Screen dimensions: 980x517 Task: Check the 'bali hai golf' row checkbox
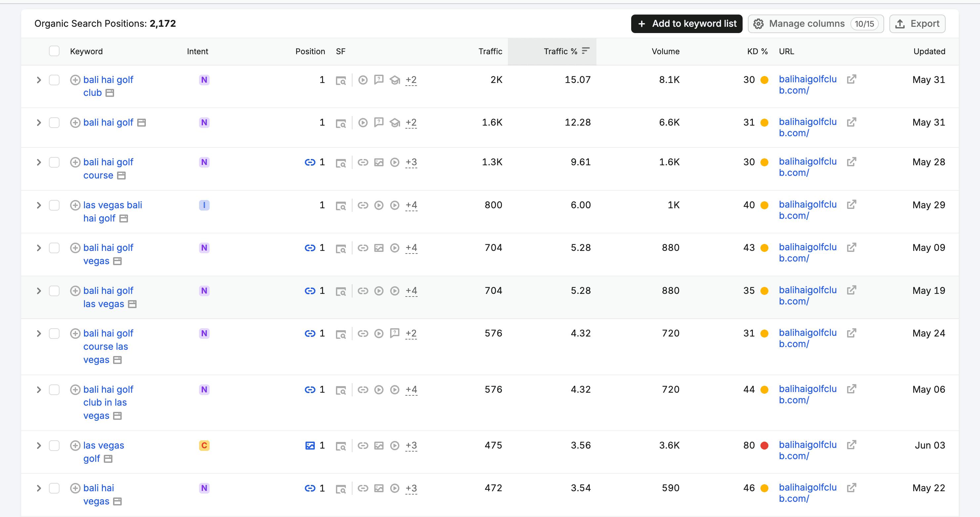[x=54, y=123]
